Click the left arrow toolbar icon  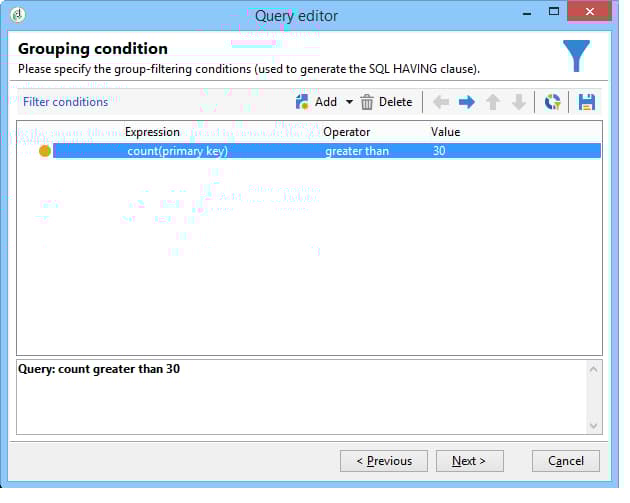(441, 102)
